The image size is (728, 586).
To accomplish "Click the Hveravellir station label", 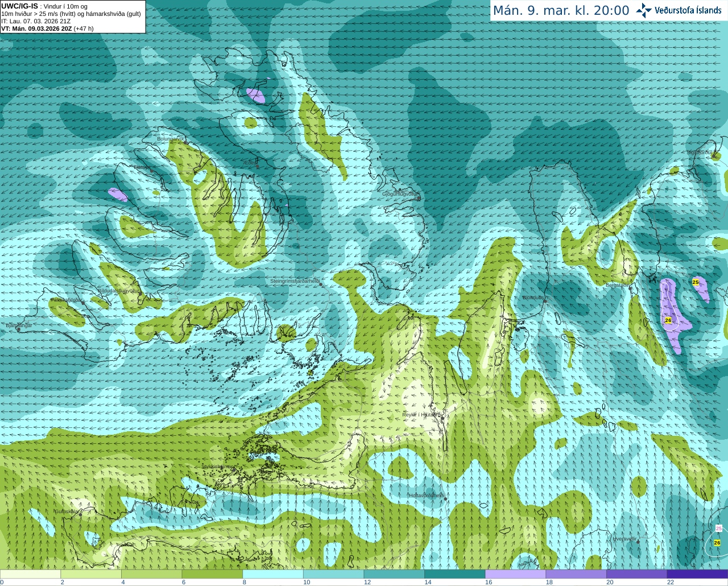I will click(x=624, y=538).
